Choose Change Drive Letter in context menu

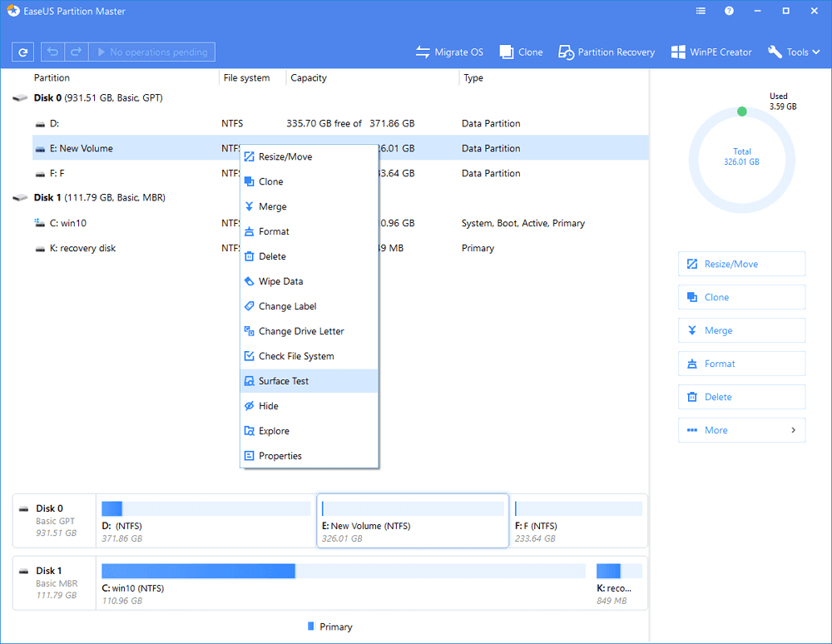point(310,331)
